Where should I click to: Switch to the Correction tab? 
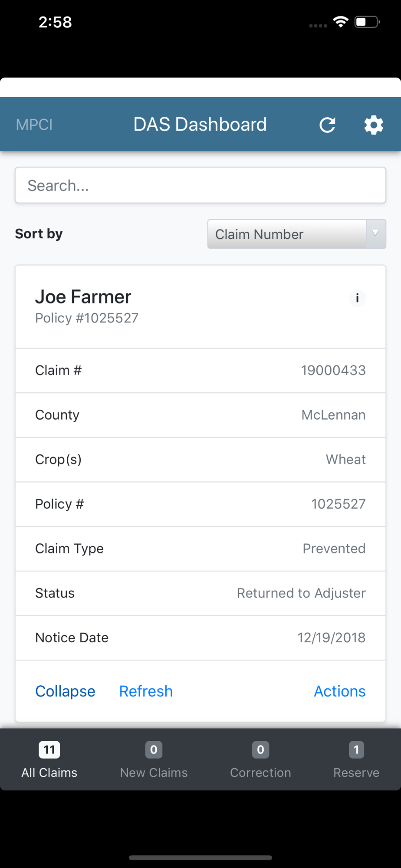[260, 759]
